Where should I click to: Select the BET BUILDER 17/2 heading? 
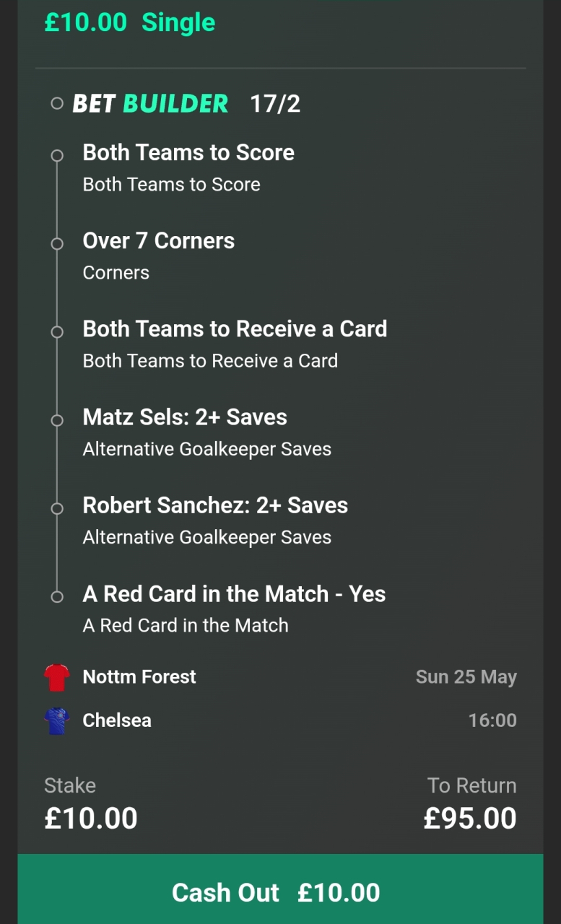pyautogui.click(x=186, y=104)
